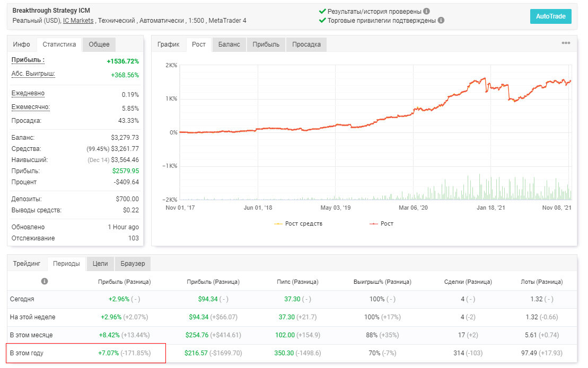Toggle the Рост средств legend series
Image resolution: width=588 pixels, height=368 pixels.
point(299,223)
